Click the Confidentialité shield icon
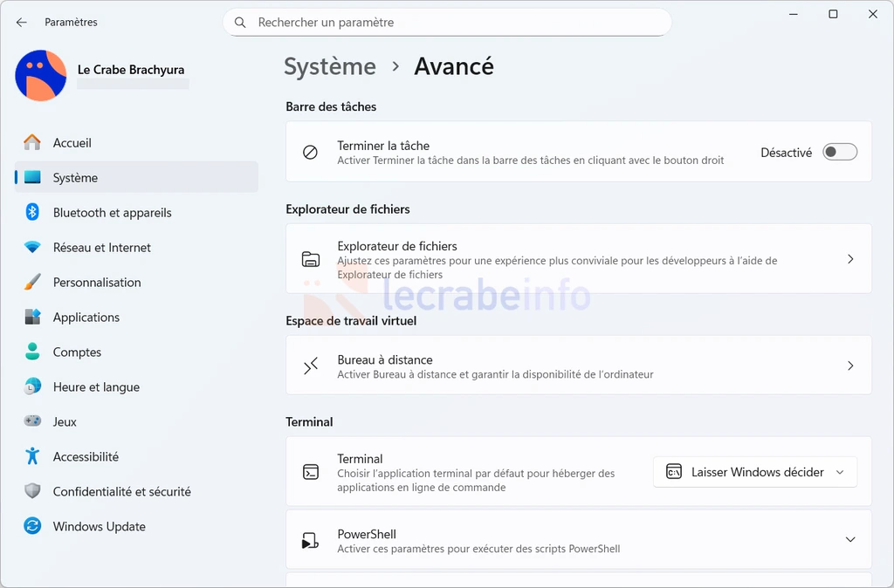The height and width of the screenshot is (588, 894). 32,491
